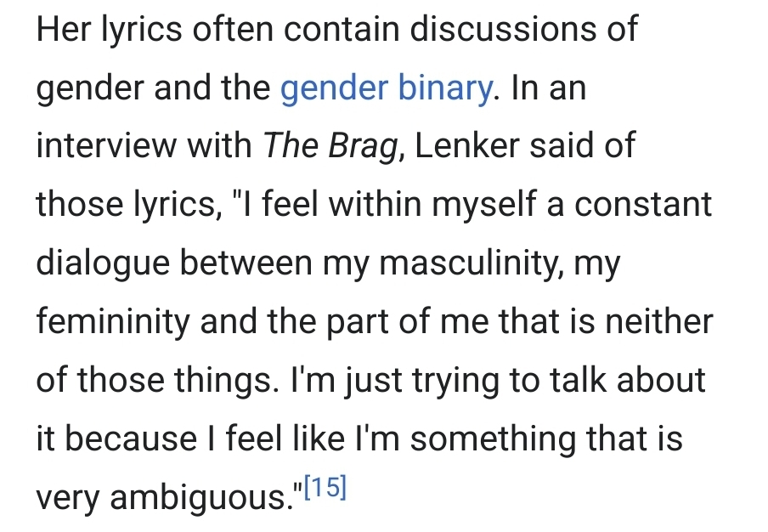The width and height of the screenshot is (768, 532).
Task: Click the word myself
Action: [484, 205]
